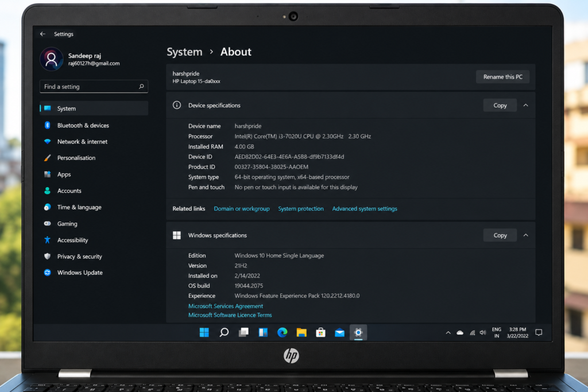588x392 pixels.
Task: Open Widgets from the taskbar
Action: click(263, 332)
